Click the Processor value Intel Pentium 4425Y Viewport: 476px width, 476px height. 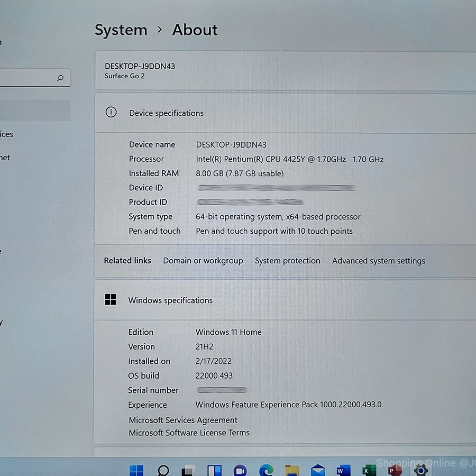coord(290,159)
